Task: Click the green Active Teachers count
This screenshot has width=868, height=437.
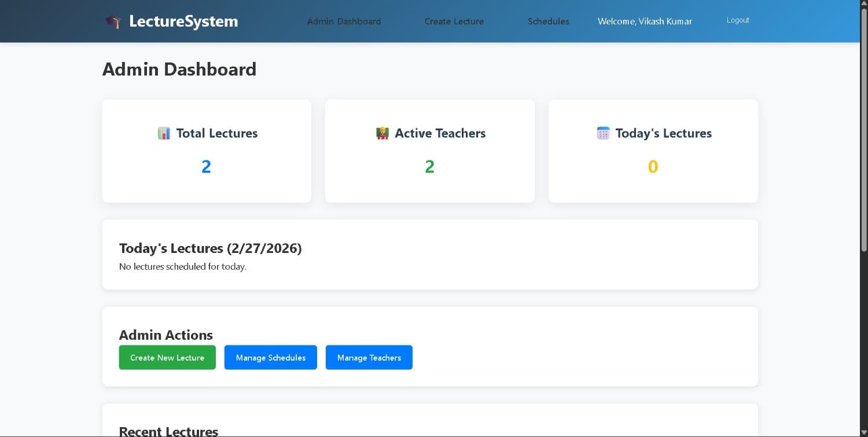Action: pos(429,167)
